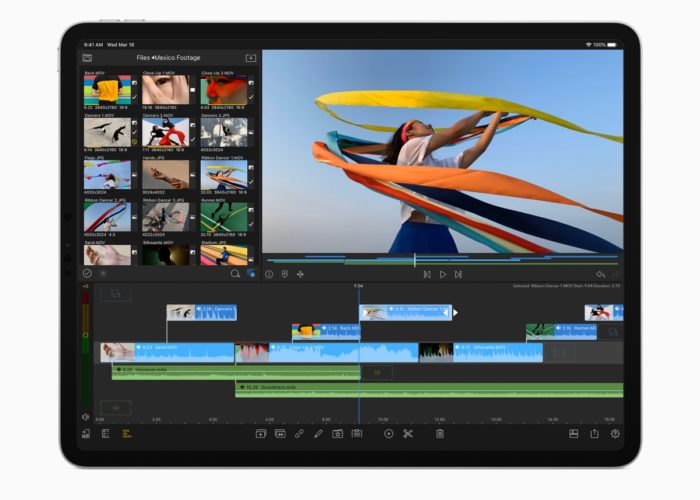Choose the Dancers 1.MOV clip

coord(107,132)
